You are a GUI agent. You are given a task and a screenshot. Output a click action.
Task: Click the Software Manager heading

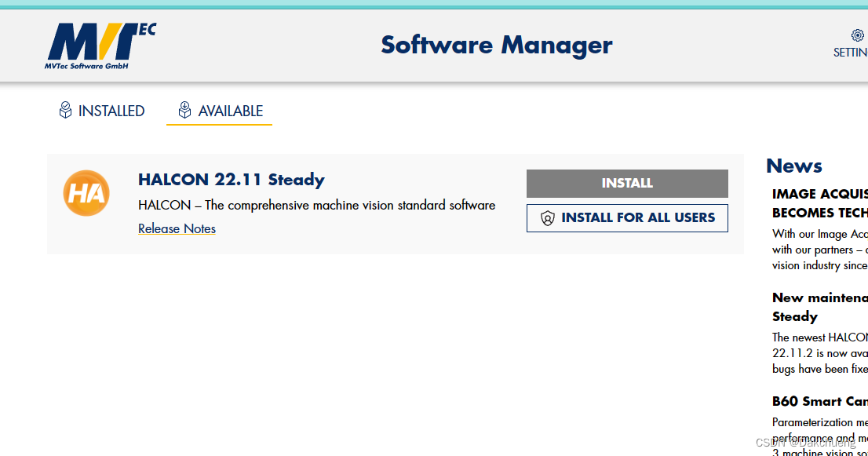pos(497,46)
